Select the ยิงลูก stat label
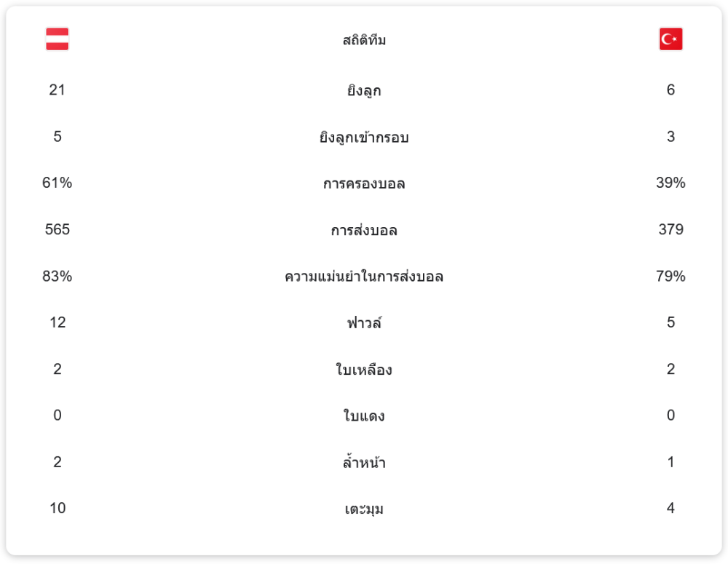 point(364,91)
